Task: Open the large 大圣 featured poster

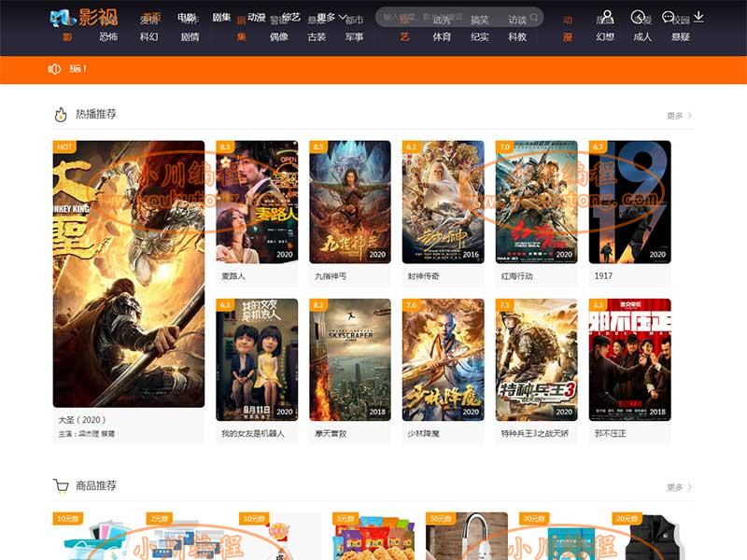Action: point(129,273)
